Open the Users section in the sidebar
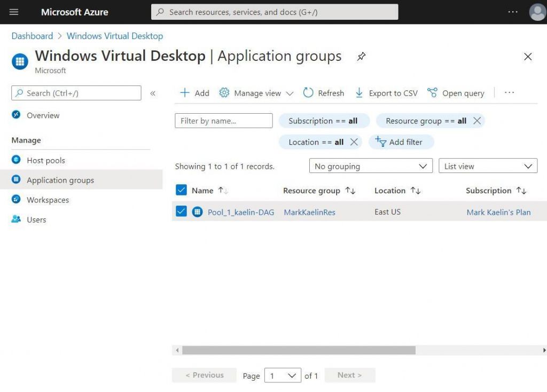The width and height of the screenshot is (547, 392). [36, 219]
